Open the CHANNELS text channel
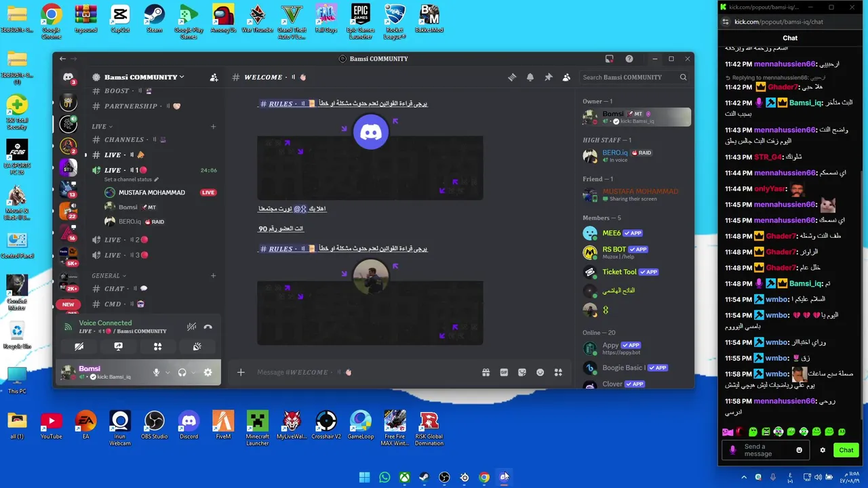868x488 pixels. (155, 140)
